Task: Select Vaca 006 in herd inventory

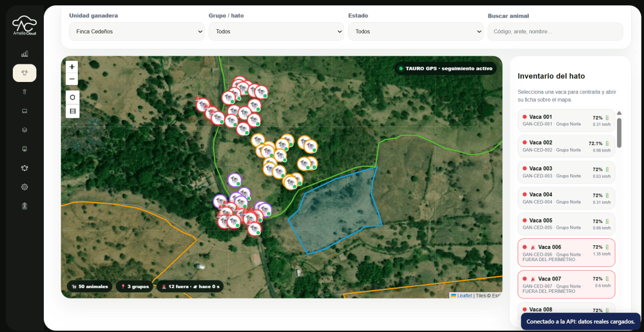Action: click(x=566, y=252)
